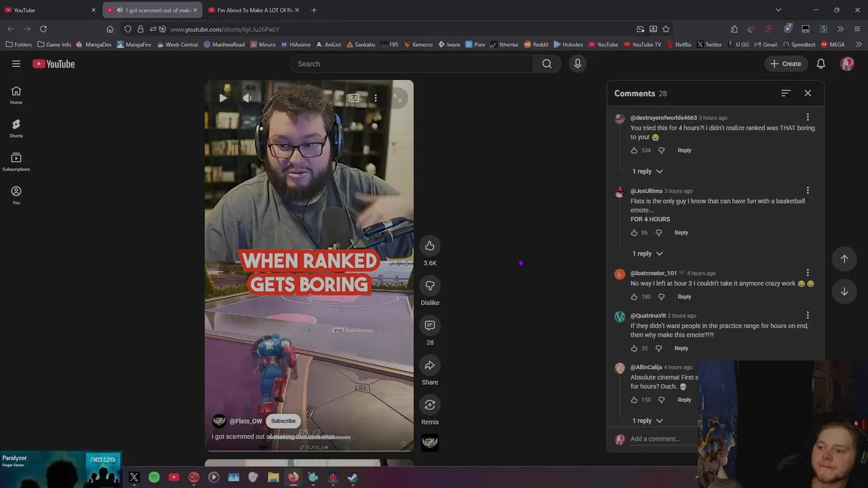The width and height of the screenshot is (868, 488).
Task: Click the YouTube Search box
Action: 412,64
